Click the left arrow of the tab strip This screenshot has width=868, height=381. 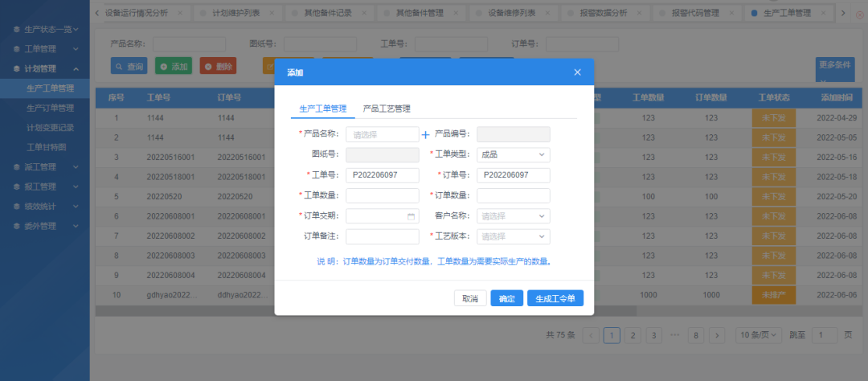97,13
